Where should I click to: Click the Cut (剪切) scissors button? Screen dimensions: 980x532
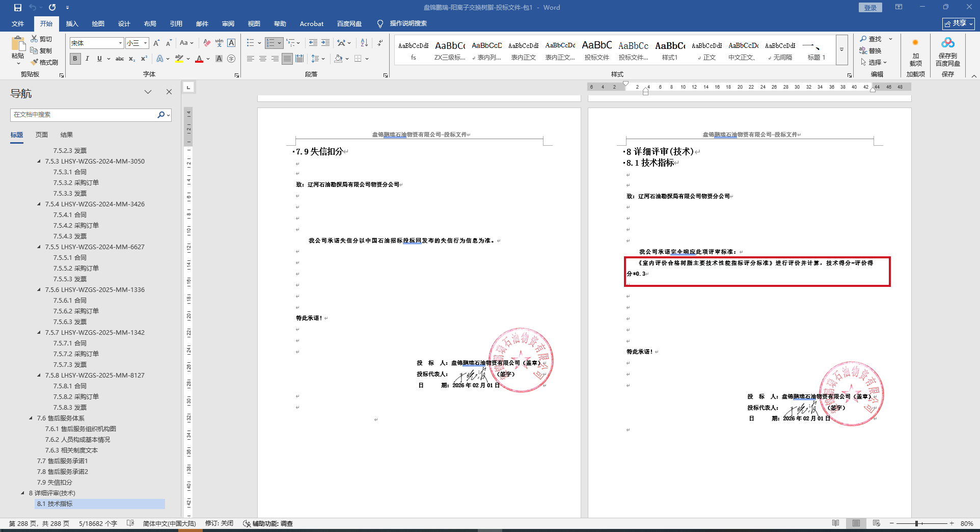pyautogui.click(x=41, y=39)
